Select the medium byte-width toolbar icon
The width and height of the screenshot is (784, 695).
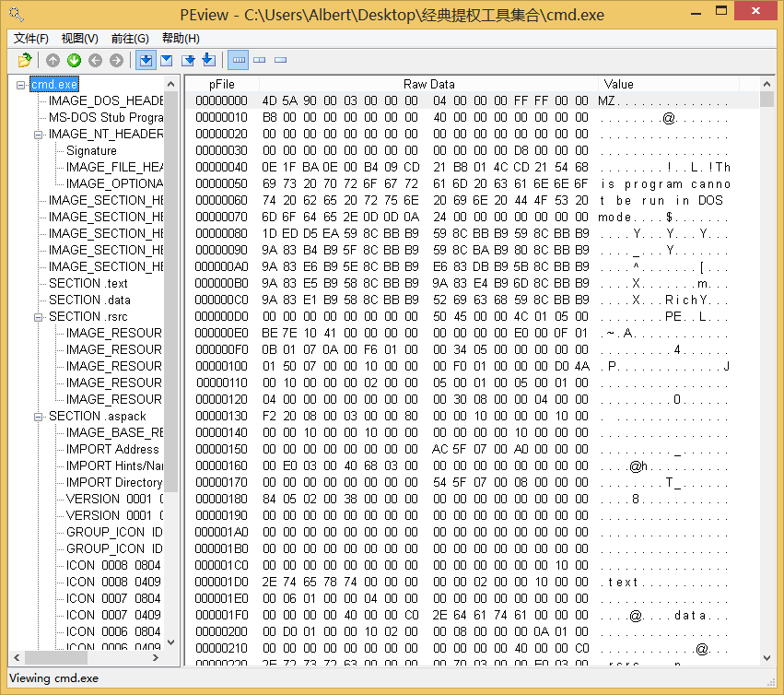(x=260, y=60)
